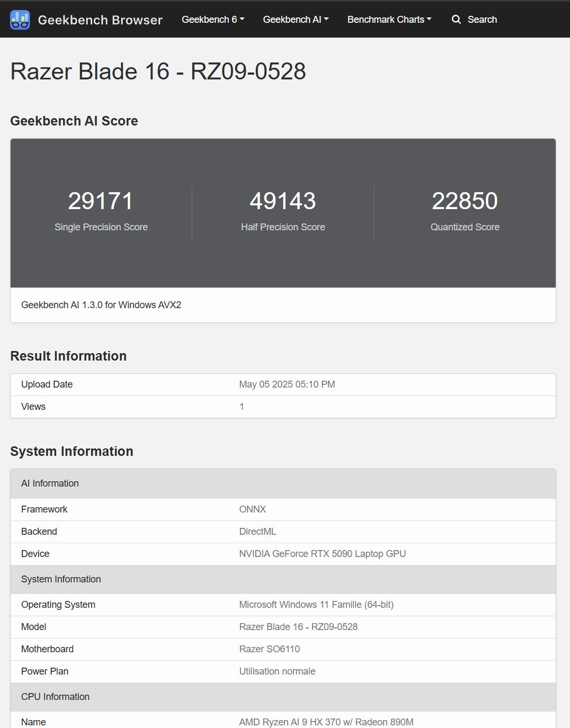Click the Search text in the navbar

(x=482, y=20)
